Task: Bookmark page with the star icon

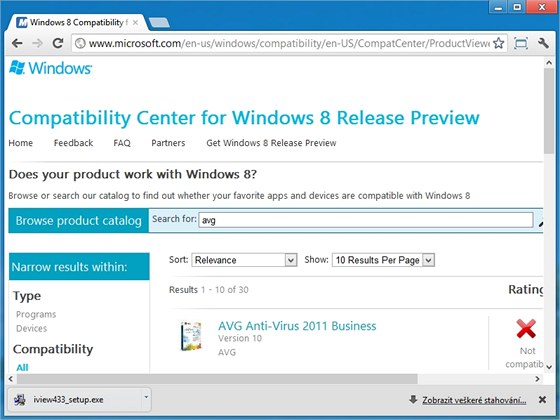Action: tap(499, 43)
